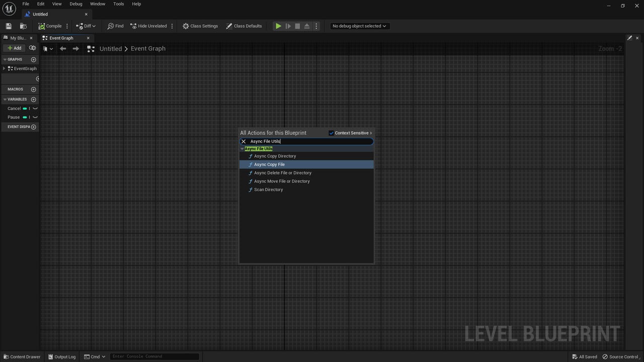Toggle visibility eye for Cancel variable

pyautogui.click(x=35, y=109)
